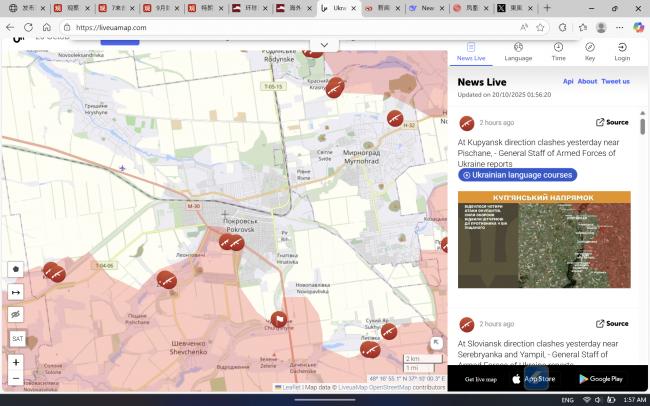This screenshot has width=650, height=406.
Task: Select the polygon draw tool on map
Action: pos(16,269)
